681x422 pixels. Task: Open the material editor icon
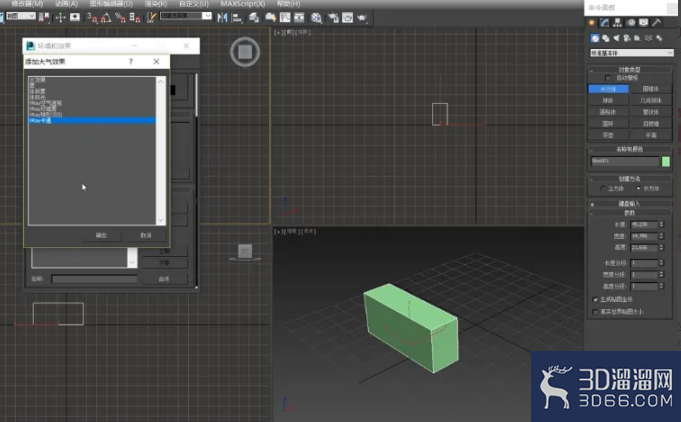point(316,17)
